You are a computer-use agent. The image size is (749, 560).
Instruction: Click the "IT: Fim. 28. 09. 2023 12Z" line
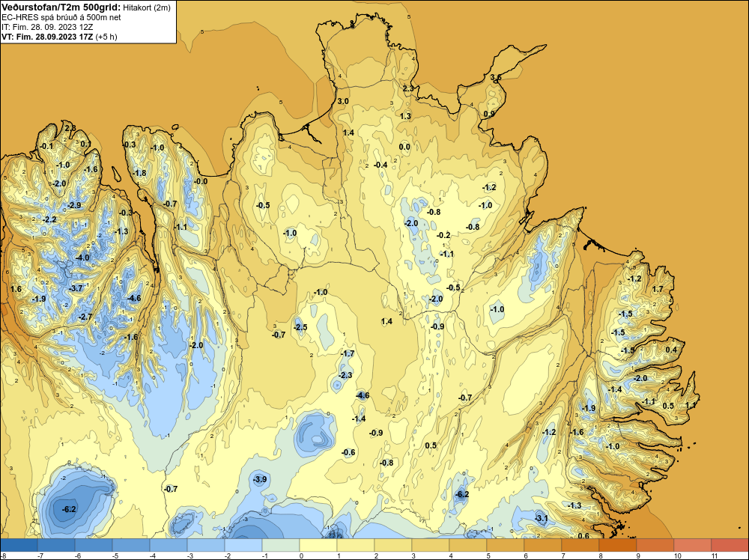coord(46,27)
